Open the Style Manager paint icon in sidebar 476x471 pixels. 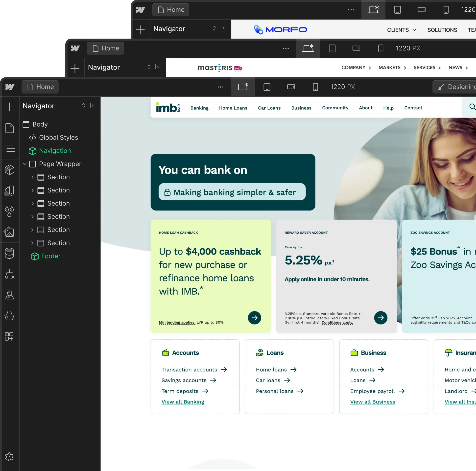10,191
